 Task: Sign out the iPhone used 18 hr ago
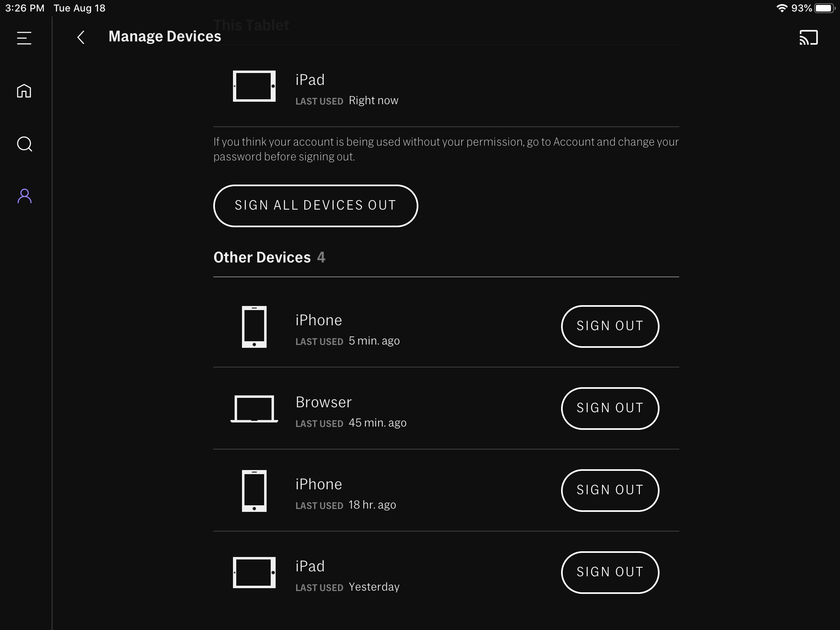coord(610,490)
